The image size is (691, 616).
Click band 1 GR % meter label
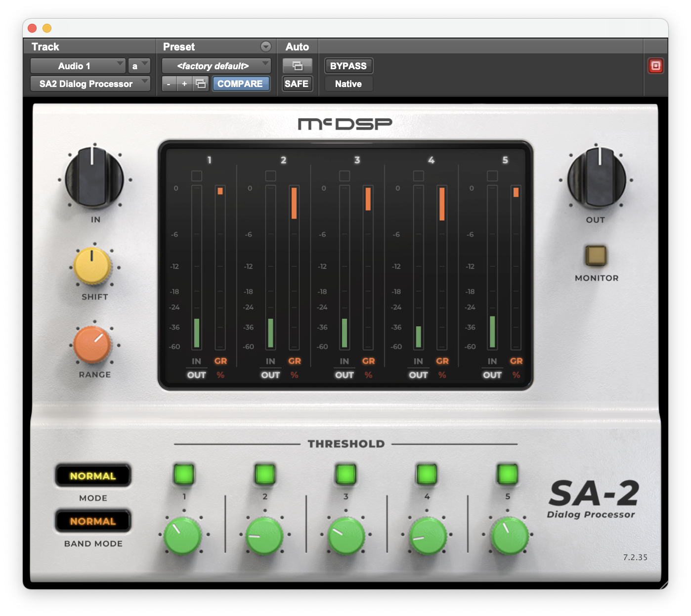(x=220, y=368)
